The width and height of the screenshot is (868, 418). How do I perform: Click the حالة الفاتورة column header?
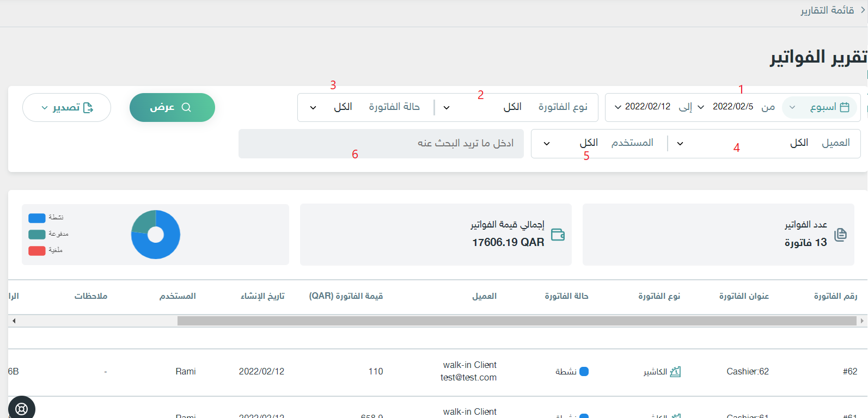(x=566, y=296)
